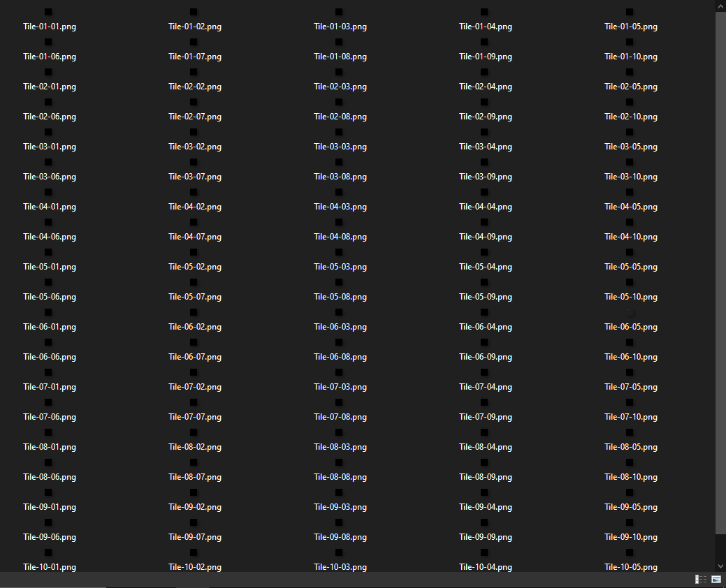Select file Tile-09-06.png

pos(50,538)
